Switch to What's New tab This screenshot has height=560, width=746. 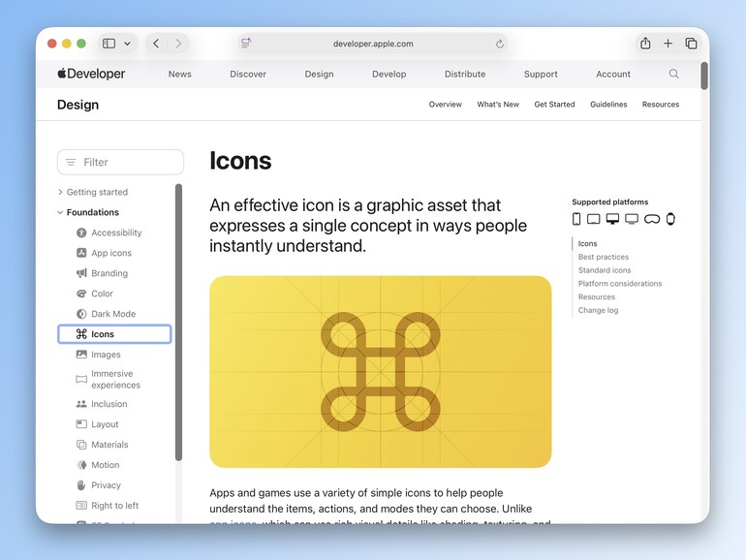coord(498,105)
